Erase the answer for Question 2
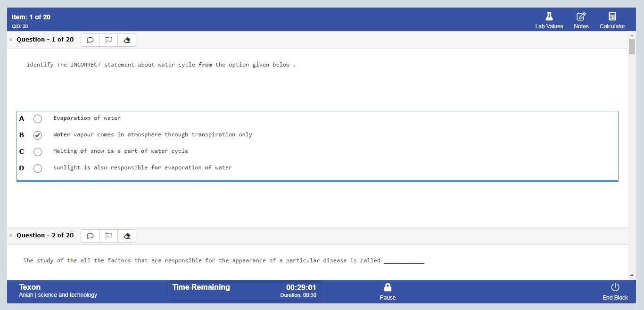Screen dimensions: 644x310 (127, 236)
